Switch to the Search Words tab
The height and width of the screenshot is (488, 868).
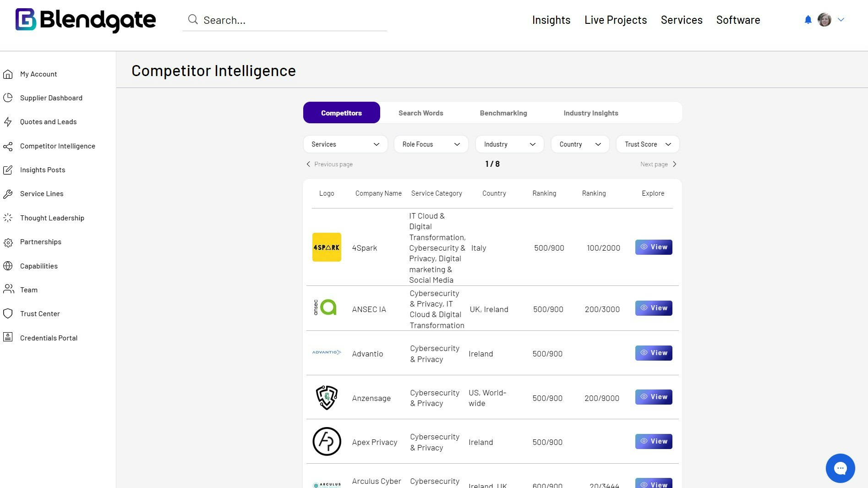click(420, 113)
